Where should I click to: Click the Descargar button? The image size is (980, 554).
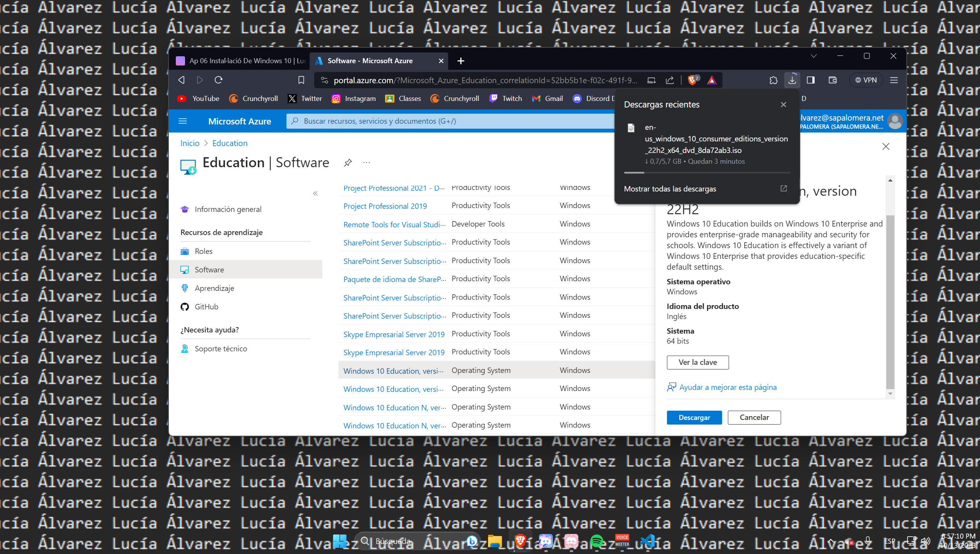pos(694,418)
